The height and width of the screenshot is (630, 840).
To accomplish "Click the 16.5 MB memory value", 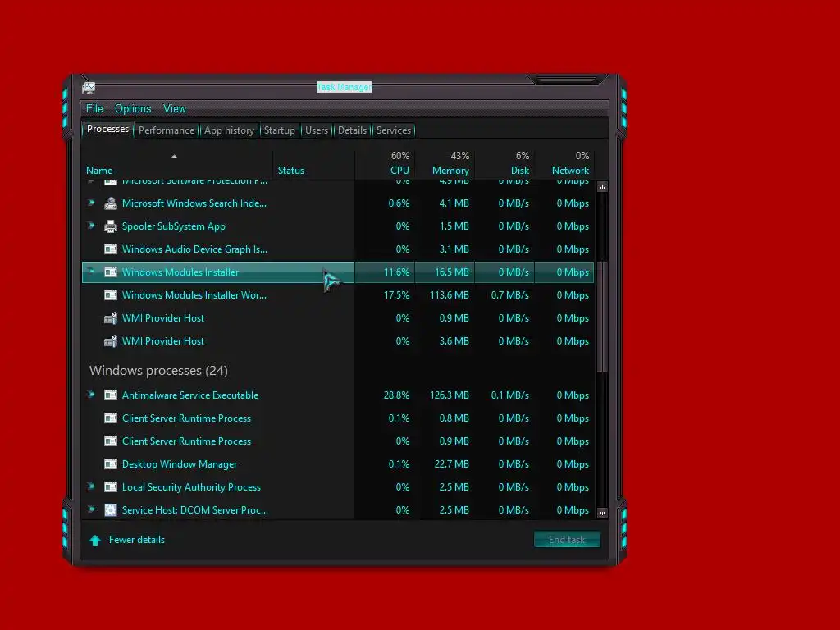I will 452,272.
